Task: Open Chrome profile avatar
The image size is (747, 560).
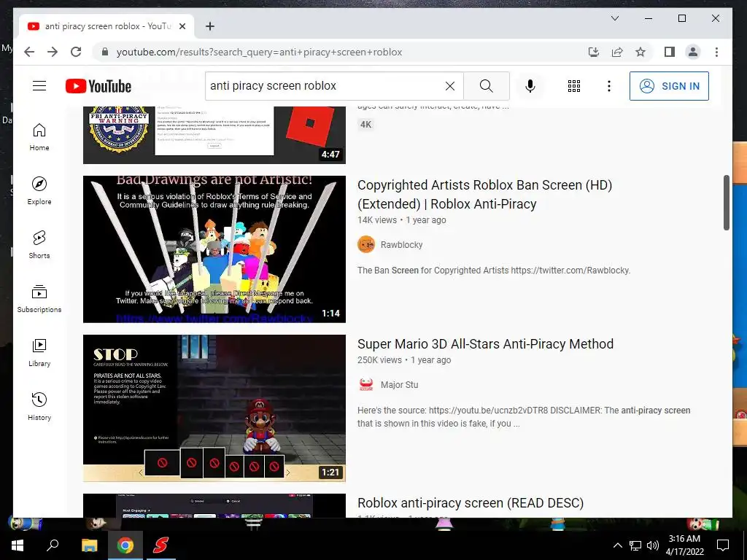Action: tap(693, 52)
